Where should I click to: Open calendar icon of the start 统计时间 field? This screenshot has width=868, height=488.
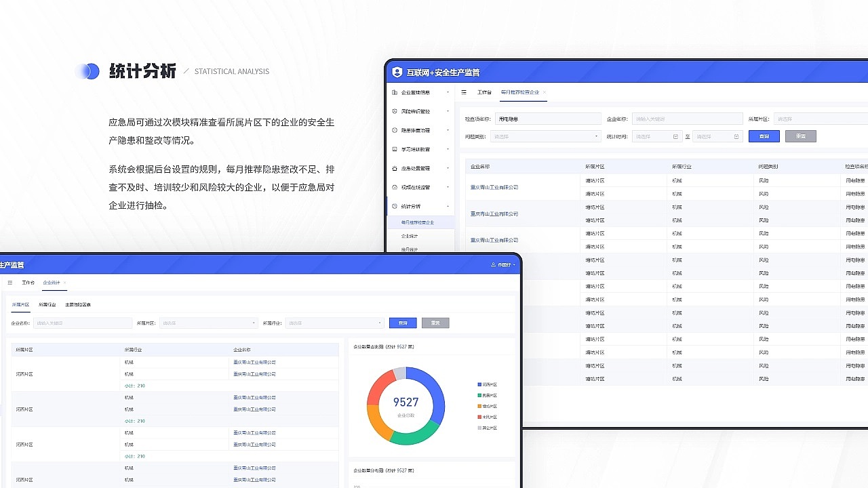pyautogui.click(x=675, y=137)
